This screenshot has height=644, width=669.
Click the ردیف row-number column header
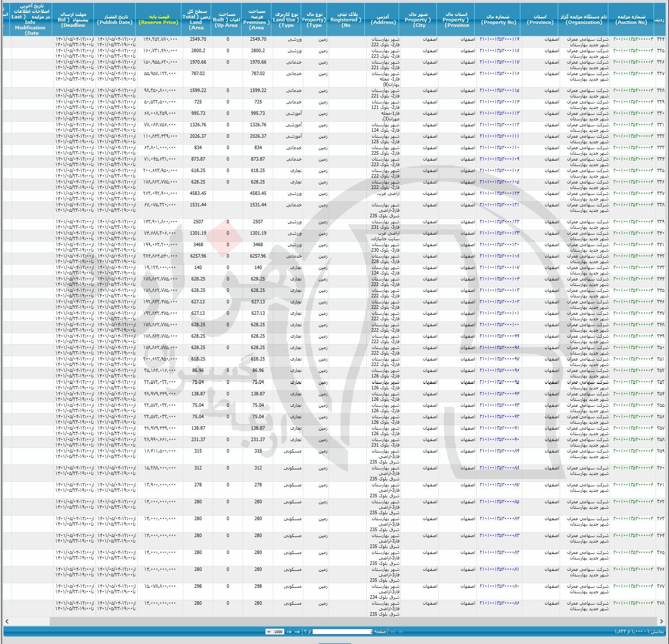tap(660, 19)
